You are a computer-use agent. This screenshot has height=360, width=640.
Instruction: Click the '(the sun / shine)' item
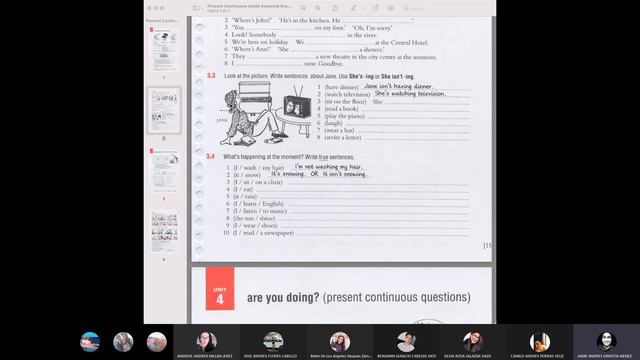254,218
